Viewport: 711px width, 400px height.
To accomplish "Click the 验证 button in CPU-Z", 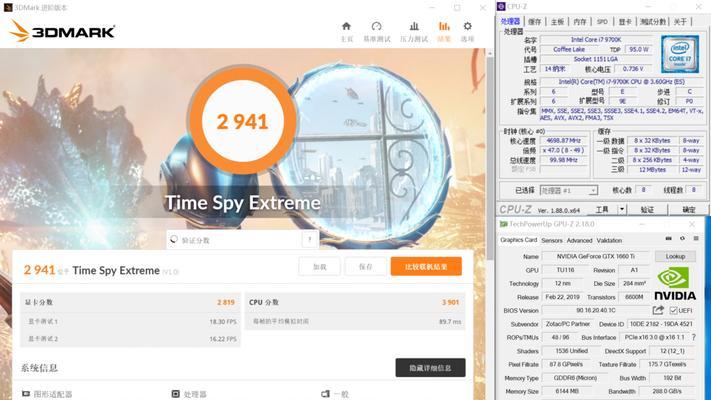I will pyautogui.click(x=647, y=209).
